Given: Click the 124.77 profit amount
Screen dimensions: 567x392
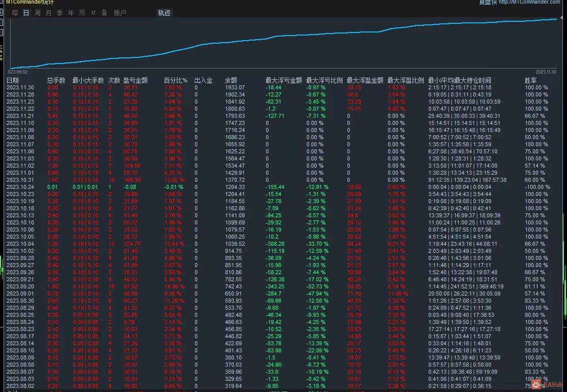Looking at the screenshot, I should [132, 244].
